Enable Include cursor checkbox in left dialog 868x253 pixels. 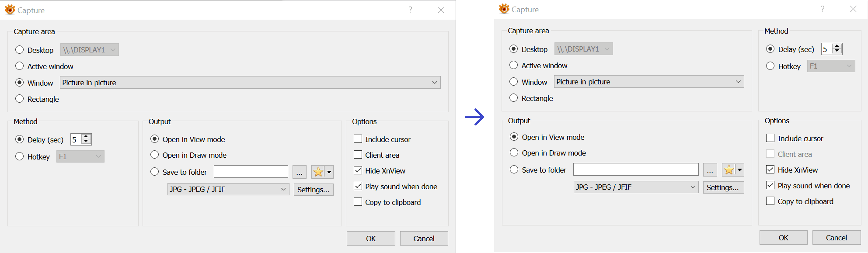[x=358, y=139]
